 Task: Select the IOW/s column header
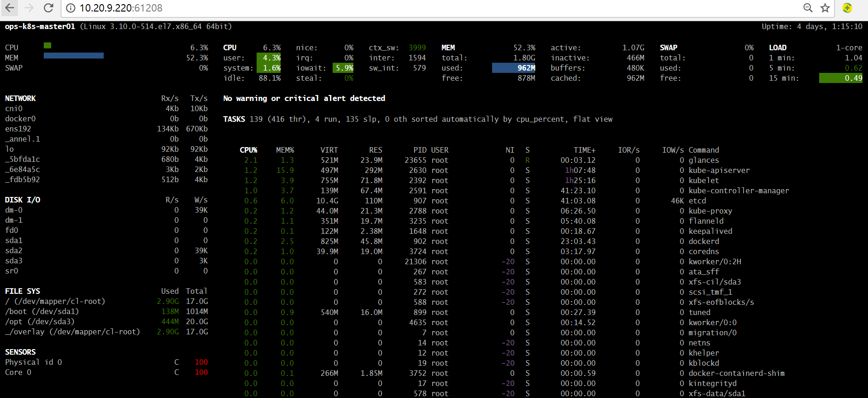pyautogui.click(x=673, y=150)
